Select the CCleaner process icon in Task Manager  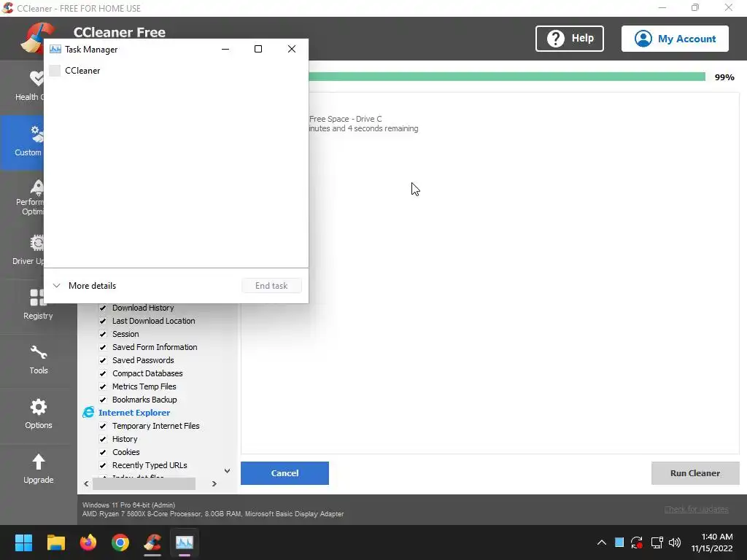click(55, 71)
